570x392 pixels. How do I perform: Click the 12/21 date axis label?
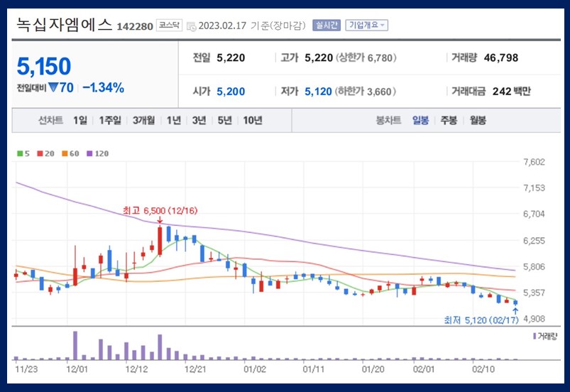[x=196, y=369]
